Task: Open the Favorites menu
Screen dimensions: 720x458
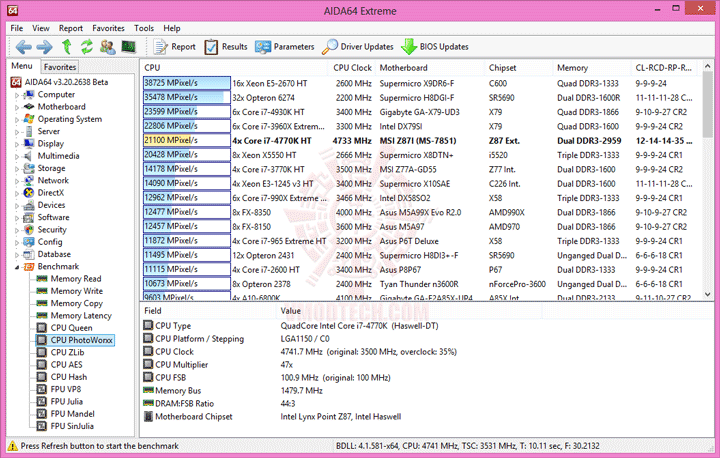Action: click(x=108, y=28)
